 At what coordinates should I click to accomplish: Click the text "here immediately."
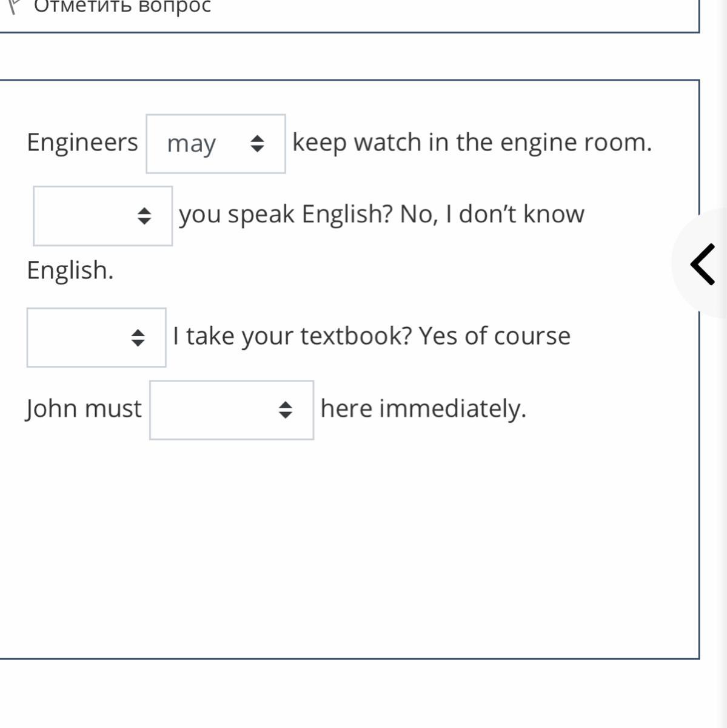[x=423, y=409]
